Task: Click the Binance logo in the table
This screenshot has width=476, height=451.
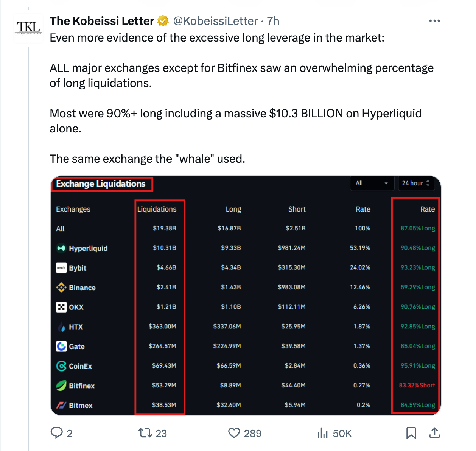Action: pos(62,288)
